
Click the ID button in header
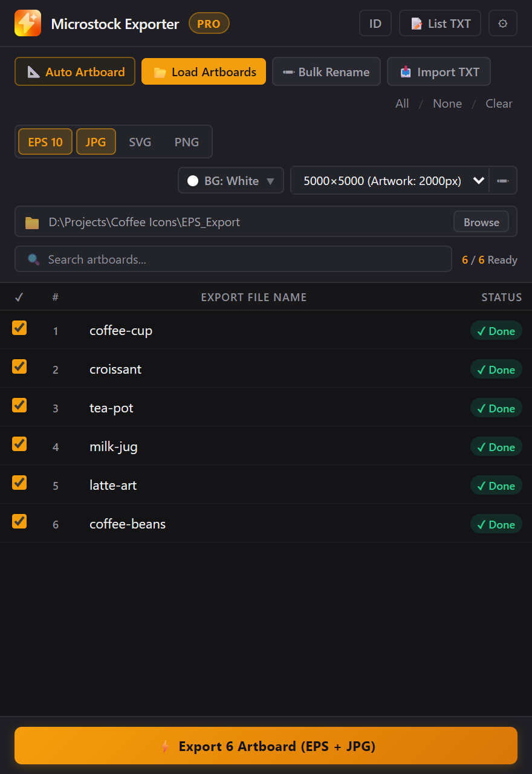click(375, 24)
